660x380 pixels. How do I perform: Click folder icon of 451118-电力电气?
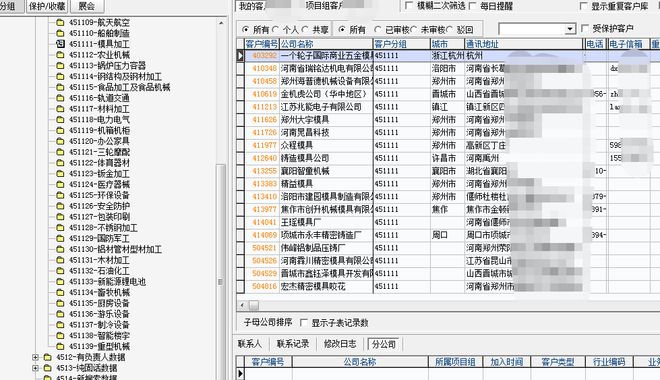pos(60,120)
